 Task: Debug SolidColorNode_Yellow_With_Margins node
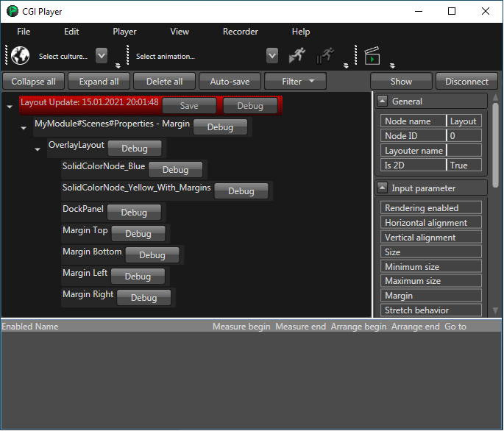(x=241, y=191)
